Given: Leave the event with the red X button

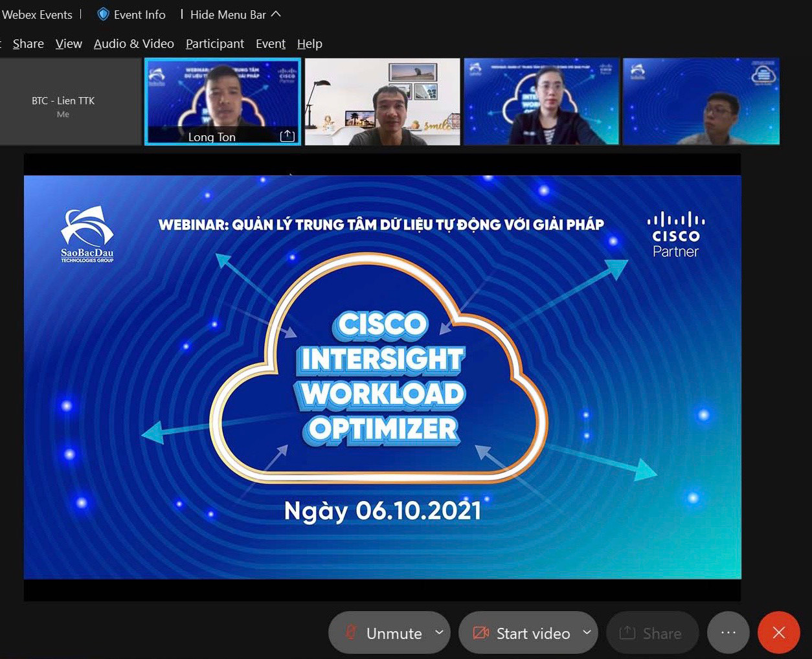Looking at the screenshot, I should tap(779, 632).
